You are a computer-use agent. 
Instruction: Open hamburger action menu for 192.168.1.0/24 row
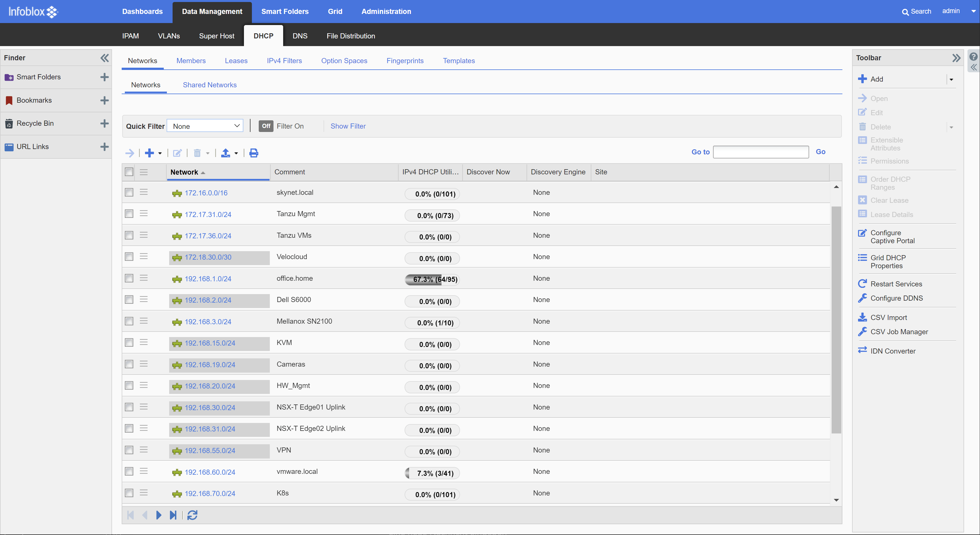[143, 278]
